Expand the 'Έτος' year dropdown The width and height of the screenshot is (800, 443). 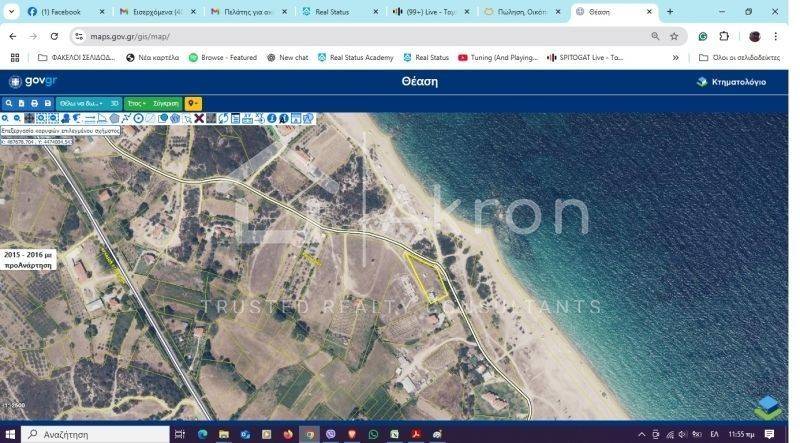click(136, 103)
